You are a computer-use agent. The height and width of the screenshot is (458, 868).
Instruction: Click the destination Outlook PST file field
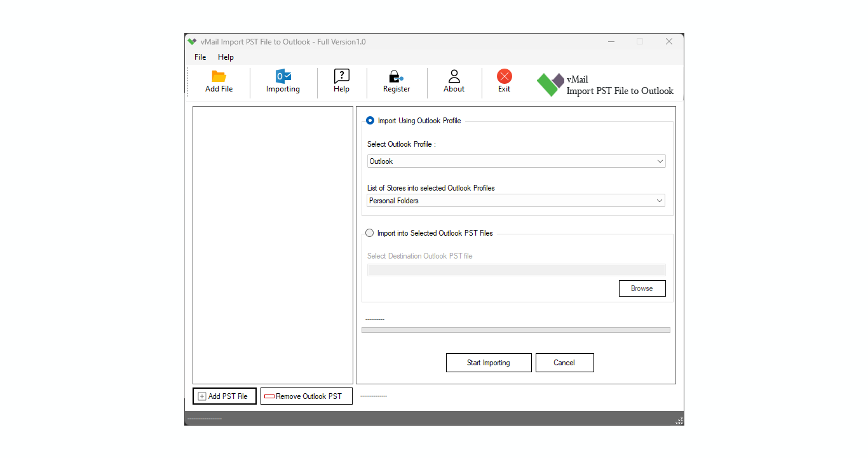click(517, 269)
